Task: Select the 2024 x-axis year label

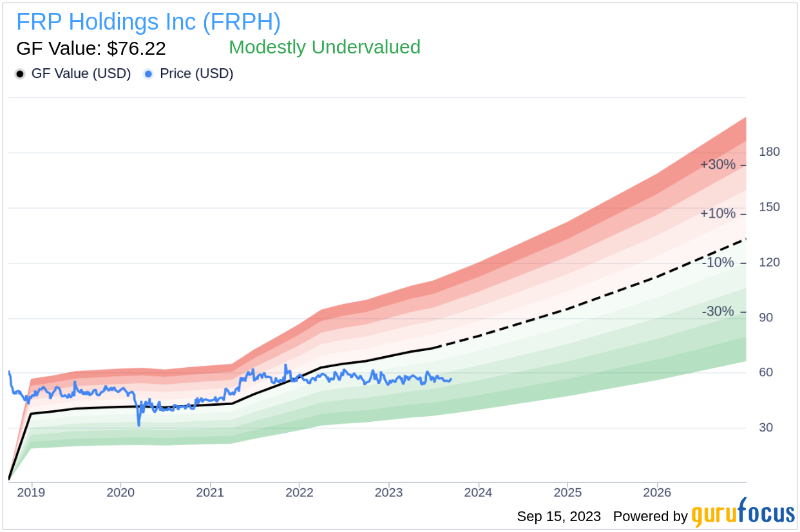Action: (478, 493)
